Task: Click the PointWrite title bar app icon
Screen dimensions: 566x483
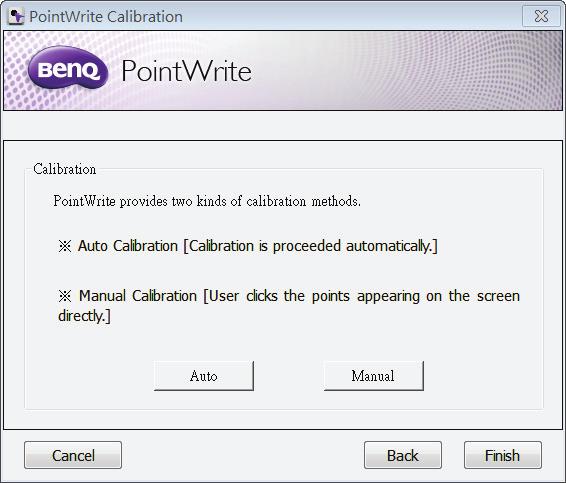Action: [16, 17]
